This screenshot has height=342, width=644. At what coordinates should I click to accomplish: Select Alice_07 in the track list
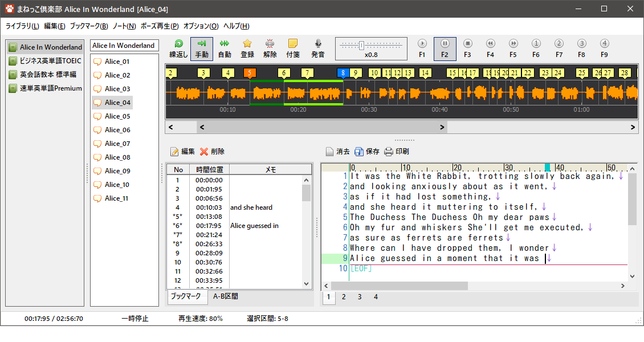point(117,144)
